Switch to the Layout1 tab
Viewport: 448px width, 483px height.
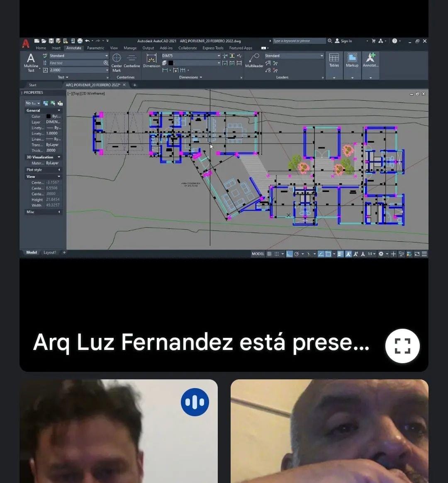click(x=49, y=252)
